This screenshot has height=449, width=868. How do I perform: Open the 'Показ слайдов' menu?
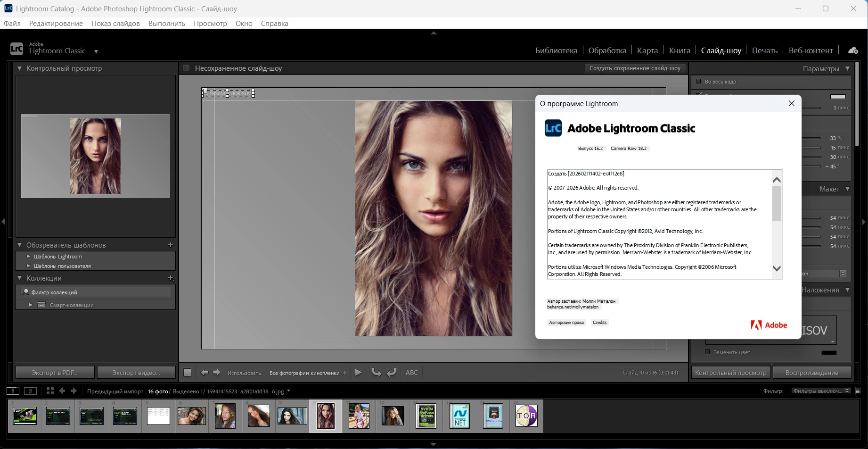115,24
